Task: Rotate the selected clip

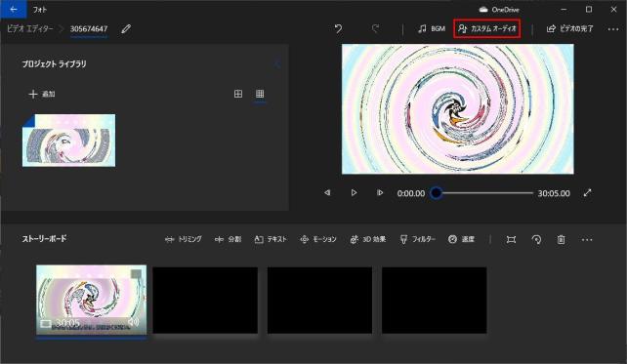Action: (536, 240)
